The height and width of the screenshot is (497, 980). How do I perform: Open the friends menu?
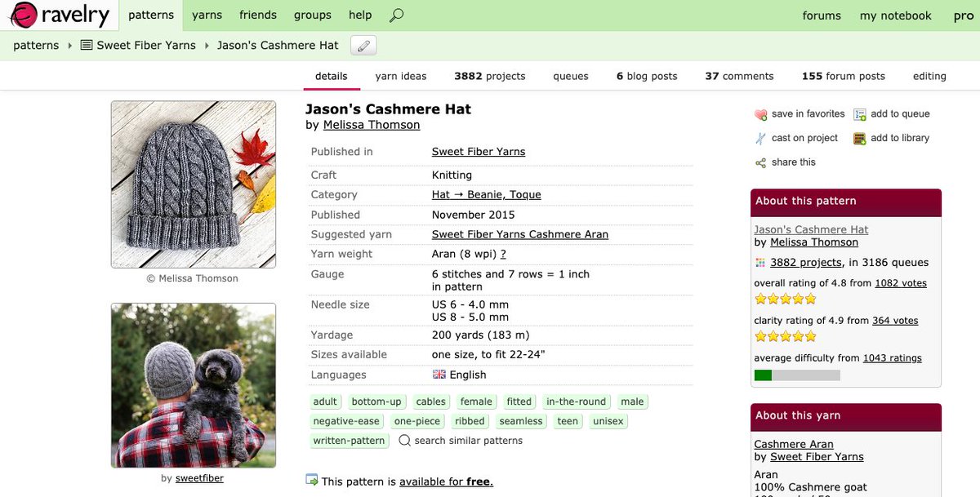pos(258,16)
